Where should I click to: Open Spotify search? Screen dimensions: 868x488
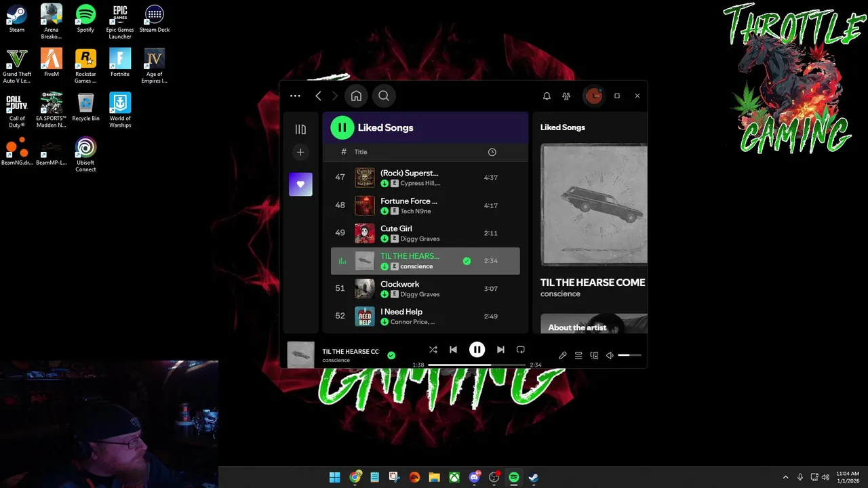384,96
